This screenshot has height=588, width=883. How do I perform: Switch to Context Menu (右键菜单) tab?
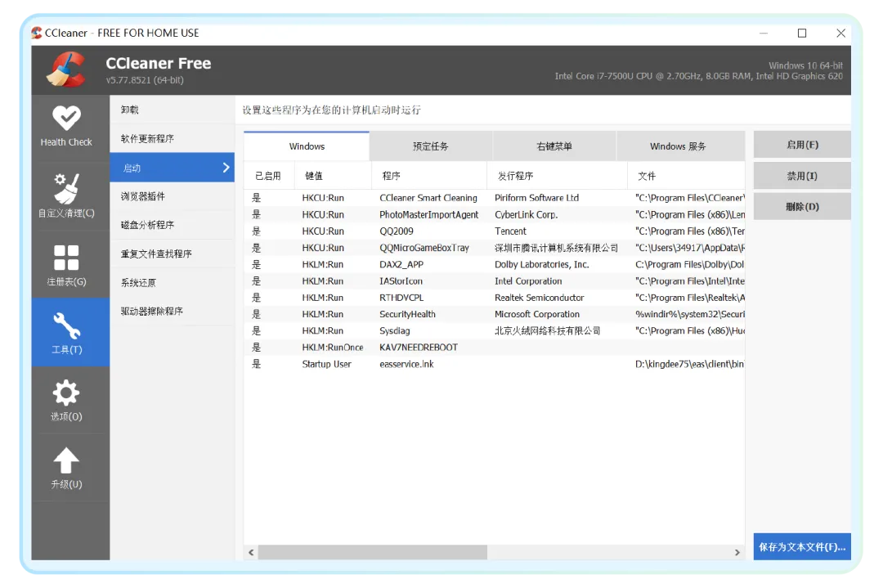click(554, 146)
